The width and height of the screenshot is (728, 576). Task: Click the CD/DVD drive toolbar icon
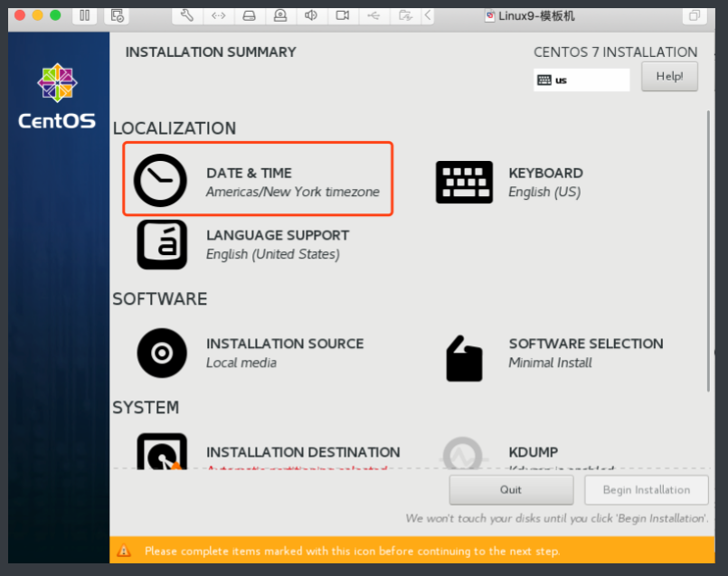pyautogui.click(x=280, y=15)
